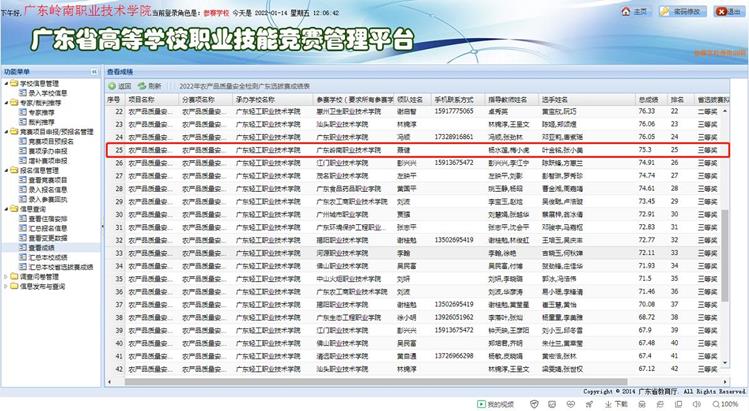
Task: Open 查看竞赛项目 in the sidebar tree
Action: click(x=45, y=179)
